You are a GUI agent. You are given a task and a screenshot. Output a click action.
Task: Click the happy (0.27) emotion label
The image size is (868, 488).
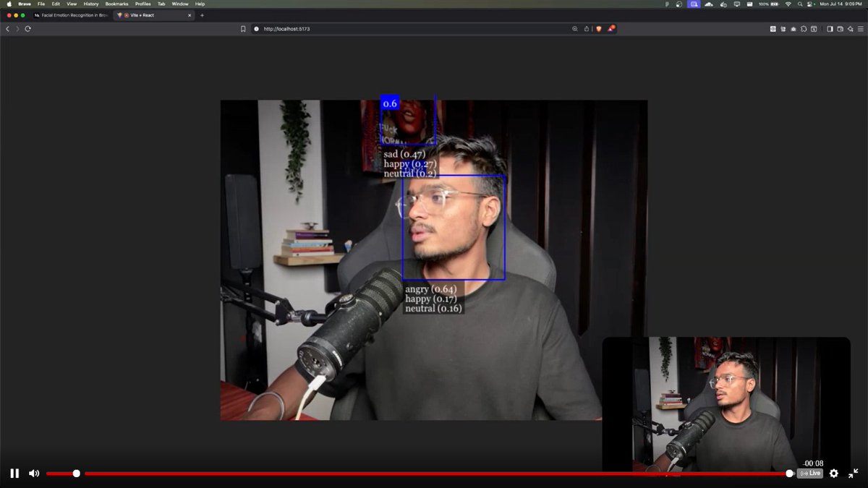409,164
